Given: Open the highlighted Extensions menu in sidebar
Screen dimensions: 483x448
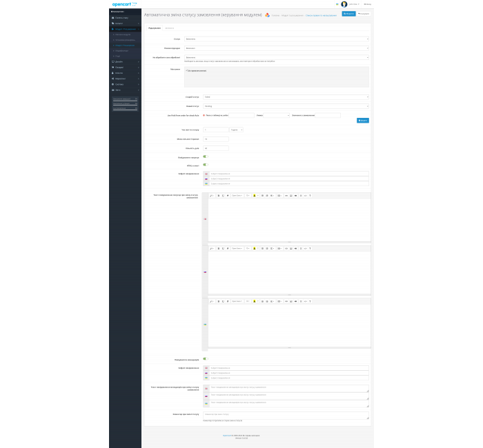Looking at the screenshot, I should click(125, 29).
